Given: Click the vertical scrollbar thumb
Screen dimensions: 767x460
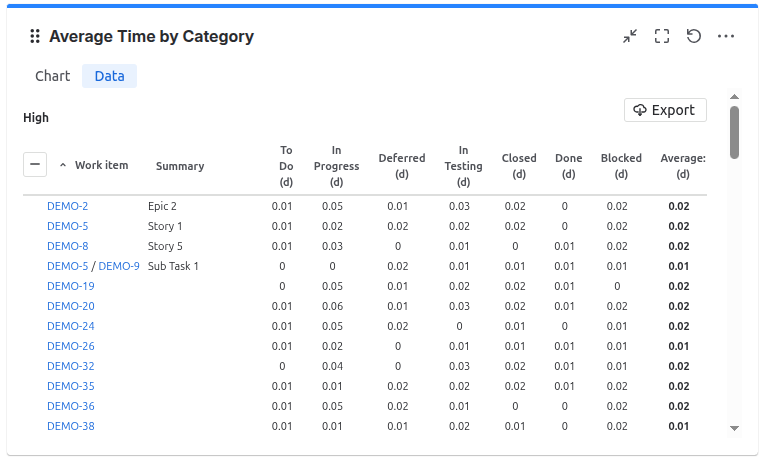Looking at the screenshot, I should 734,133.
